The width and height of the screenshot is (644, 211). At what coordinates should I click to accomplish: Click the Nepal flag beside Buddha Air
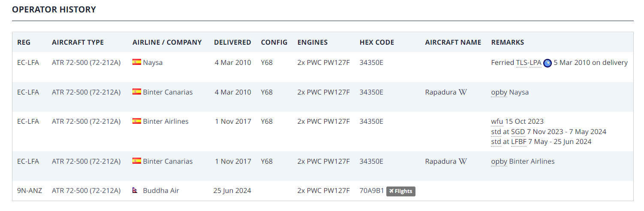(x=136, y=191)
